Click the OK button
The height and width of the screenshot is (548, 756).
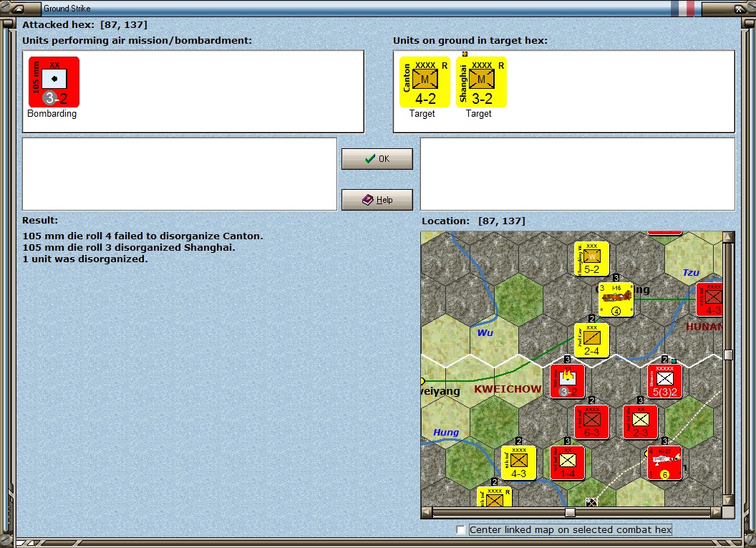click(x=377, y=159)
